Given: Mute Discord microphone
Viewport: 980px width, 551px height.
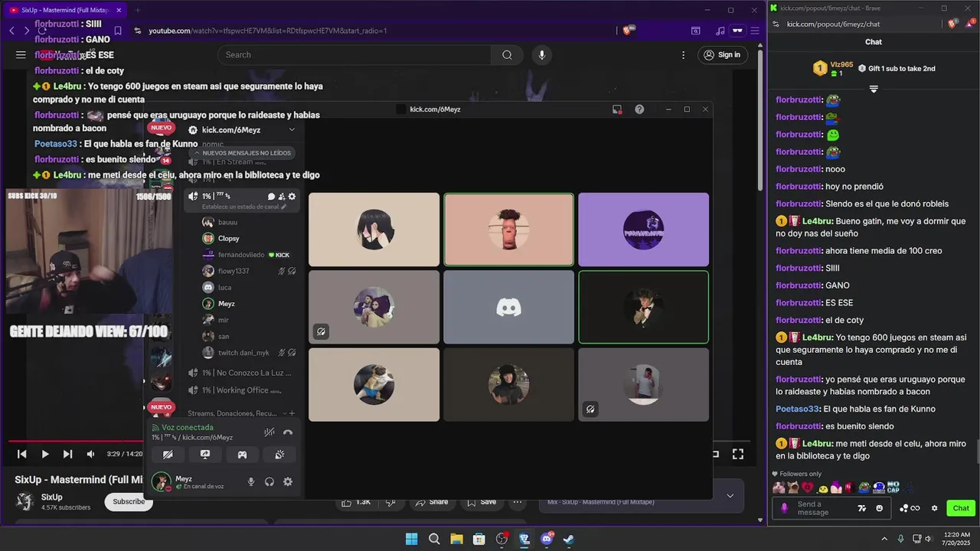Looking at the screenshot, I should [251, 482].
